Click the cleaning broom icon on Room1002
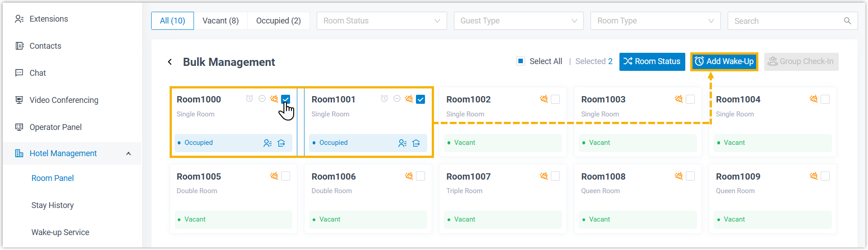868x250 pixels. pyautogui.click(x=544, y=99)
